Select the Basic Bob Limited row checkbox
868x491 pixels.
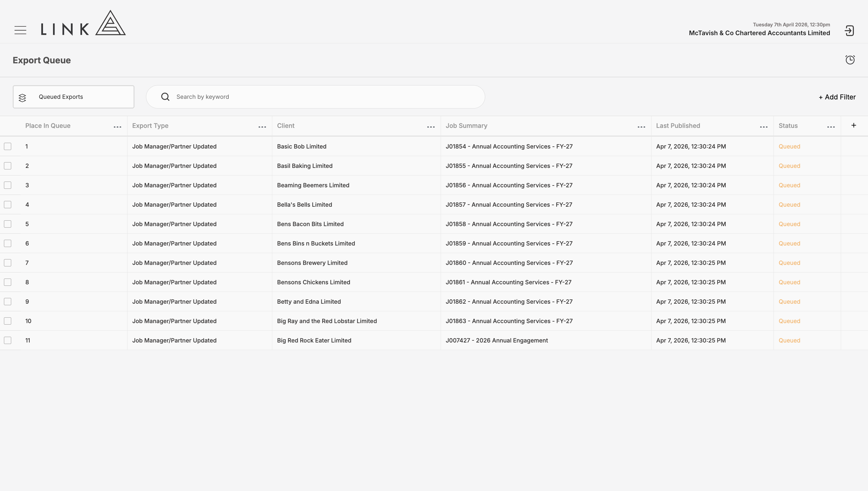(7, 146)
